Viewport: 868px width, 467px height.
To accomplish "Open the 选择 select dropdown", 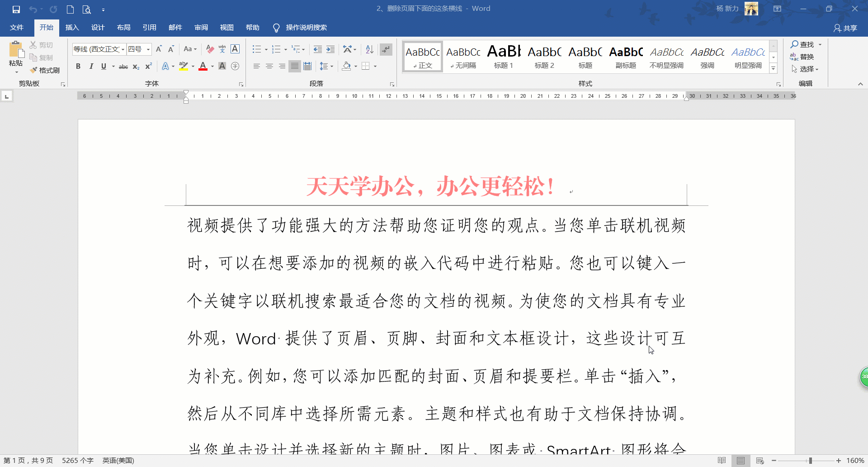I will (805, 69).
